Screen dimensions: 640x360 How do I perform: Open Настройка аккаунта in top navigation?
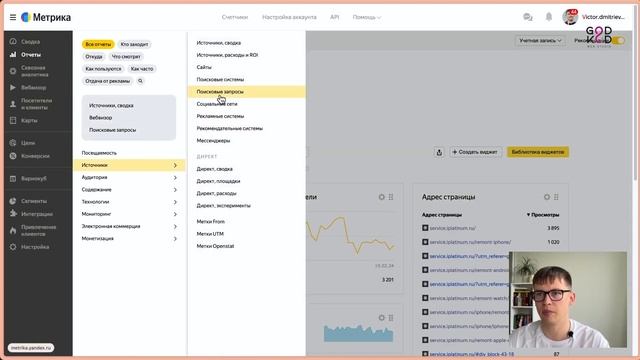pyautogui.click(x=289, y=17)
